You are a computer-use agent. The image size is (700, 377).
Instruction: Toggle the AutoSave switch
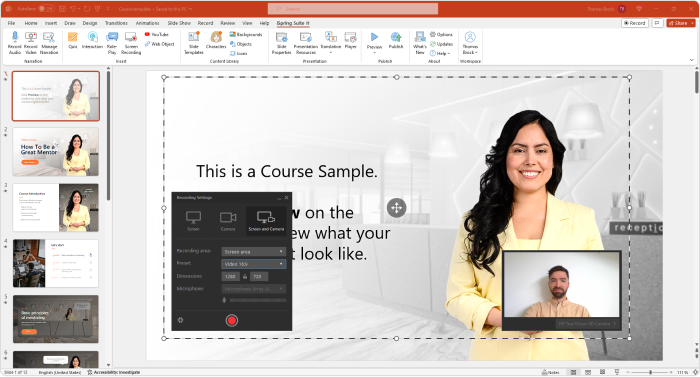click(x=46, y=8)
